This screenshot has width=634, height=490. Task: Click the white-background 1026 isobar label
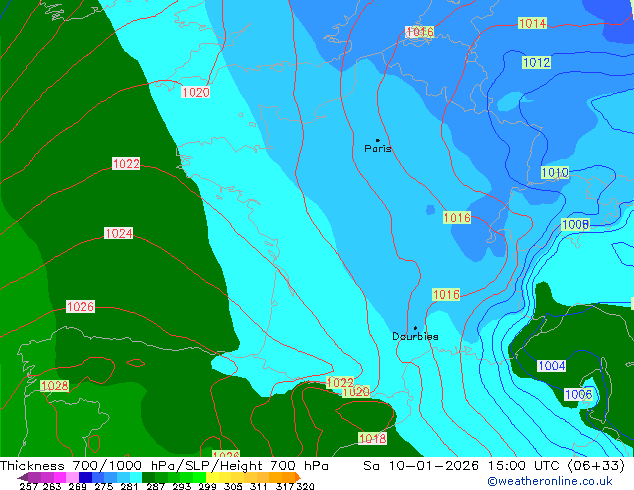point(80,306)
